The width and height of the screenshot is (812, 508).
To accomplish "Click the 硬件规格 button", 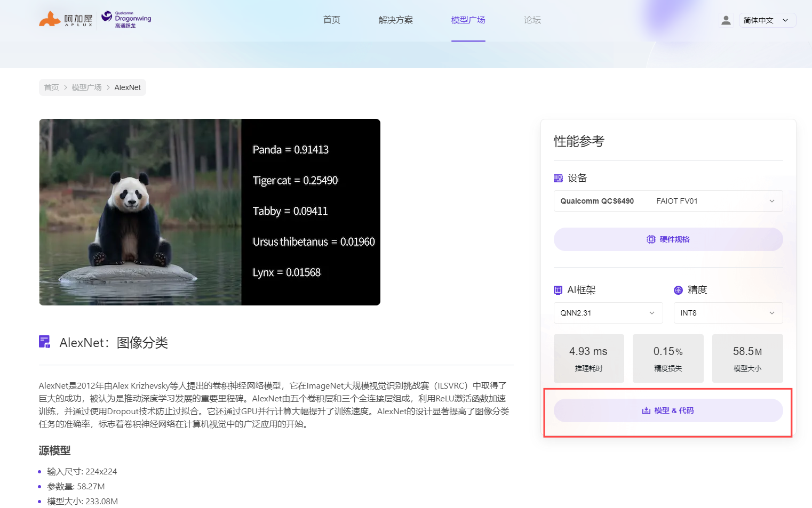I will pos(668,239).
